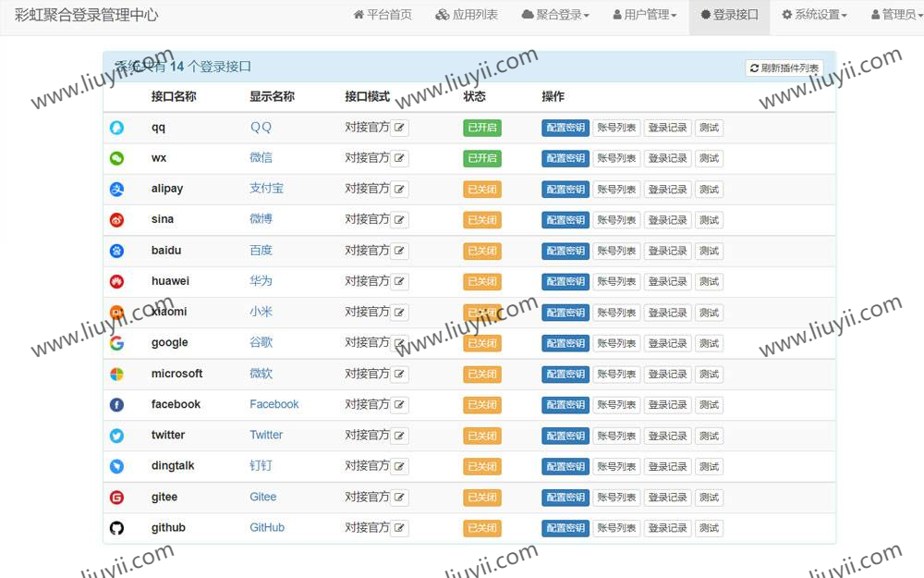The width and height of the screenshot is (924, 578).
Task: Click the GitHub octocat logo icon
Action: pos(116,528)
